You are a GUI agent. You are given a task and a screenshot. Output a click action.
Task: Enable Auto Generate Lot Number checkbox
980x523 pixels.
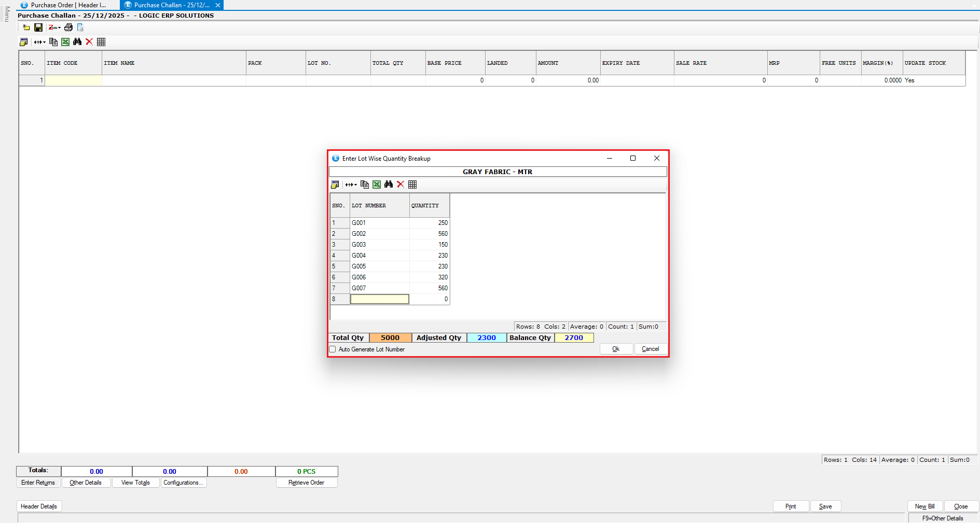point(333,349)
